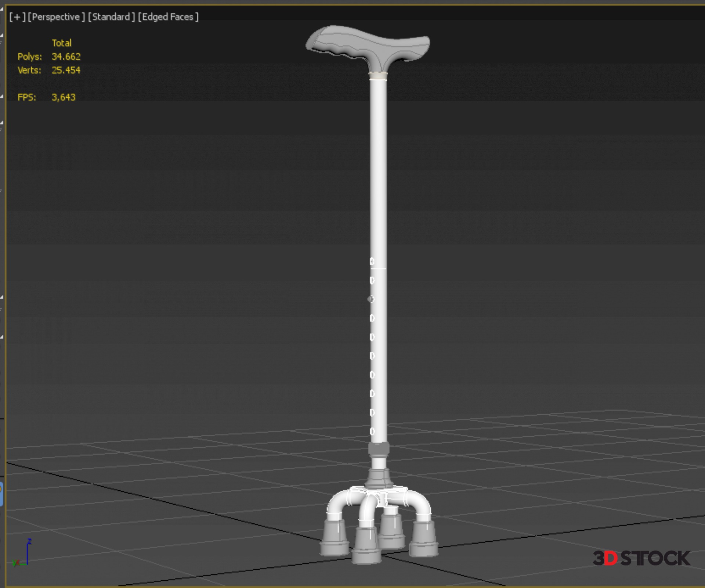Open the [+] general viewport menu
This screenshot has height=588, width=705.
point(17,17)
